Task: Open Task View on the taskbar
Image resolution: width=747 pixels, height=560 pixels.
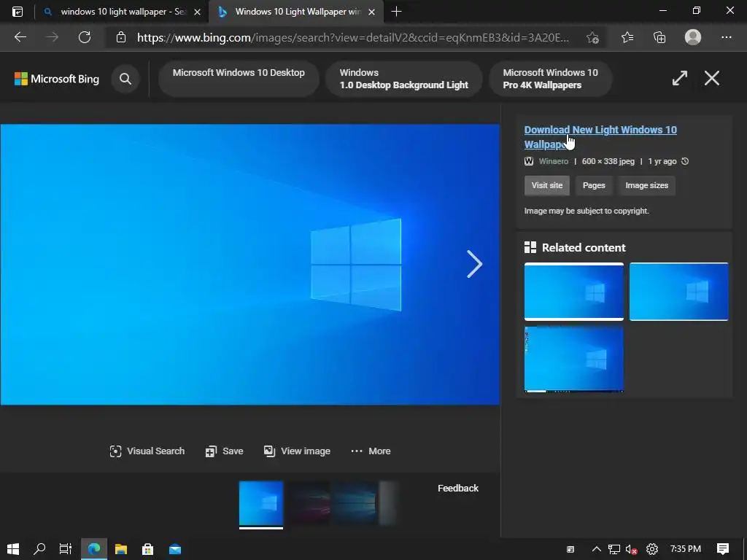Action: pos(66,549)
